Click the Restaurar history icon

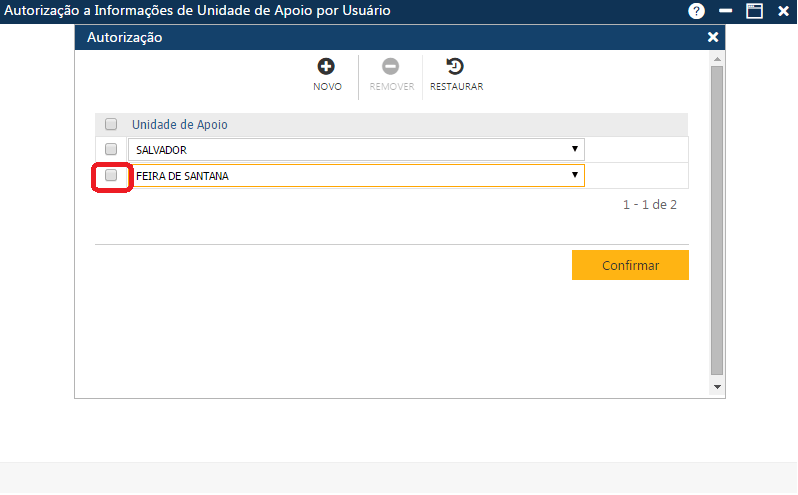tap(455, 67)
